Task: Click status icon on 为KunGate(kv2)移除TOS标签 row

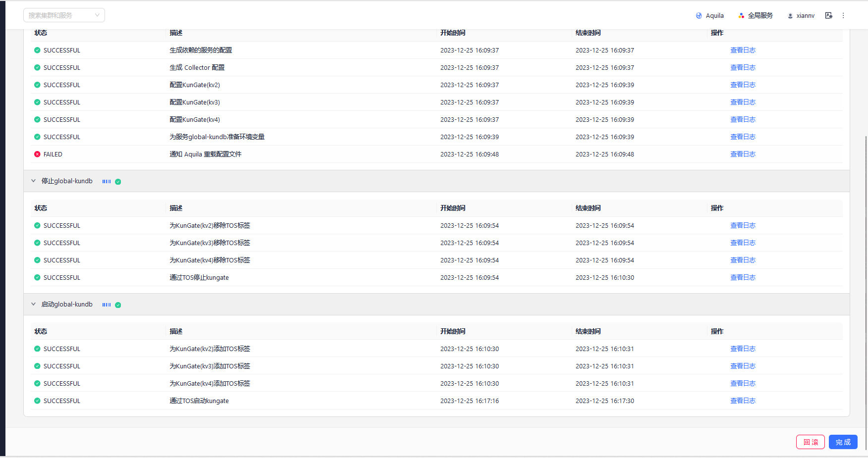Action: coord(37,225)
